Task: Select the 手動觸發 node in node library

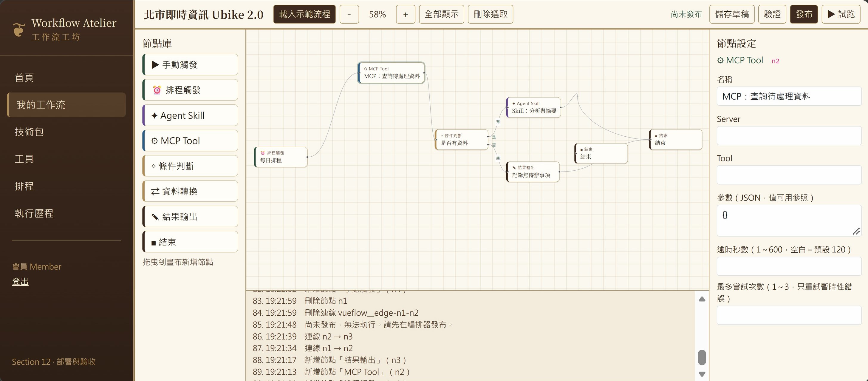Action: pos(190,64)
